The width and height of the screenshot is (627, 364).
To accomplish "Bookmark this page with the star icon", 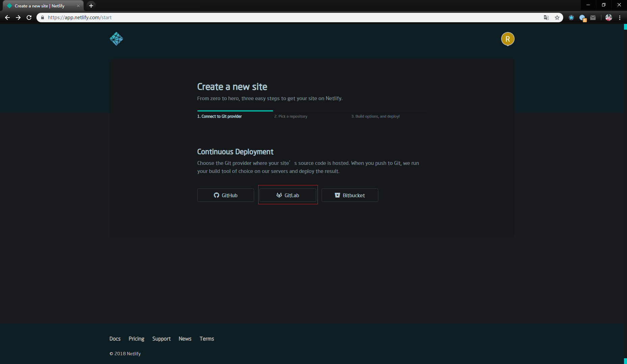I will [x=557, y=18].
